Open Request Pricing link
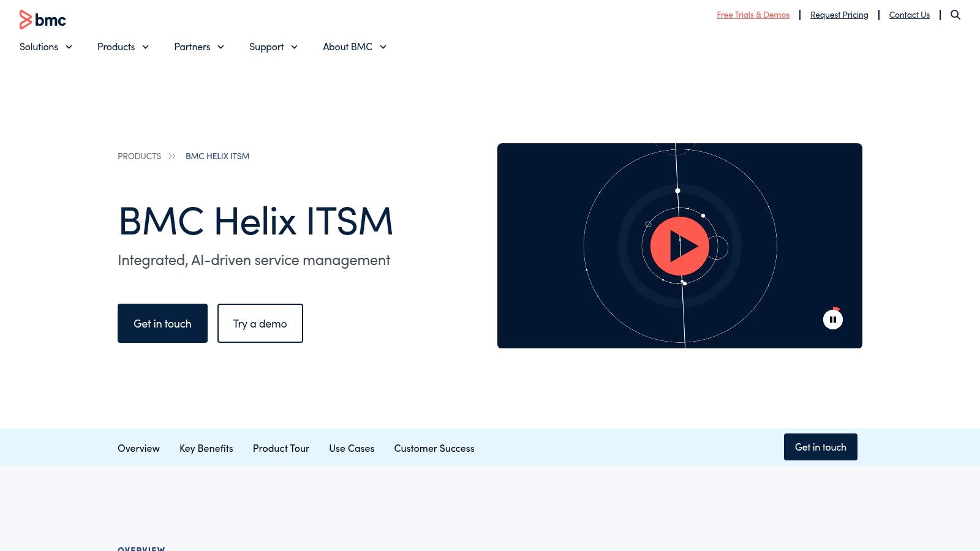The height and width of the screenshot is (551, 980). point(839,15)
